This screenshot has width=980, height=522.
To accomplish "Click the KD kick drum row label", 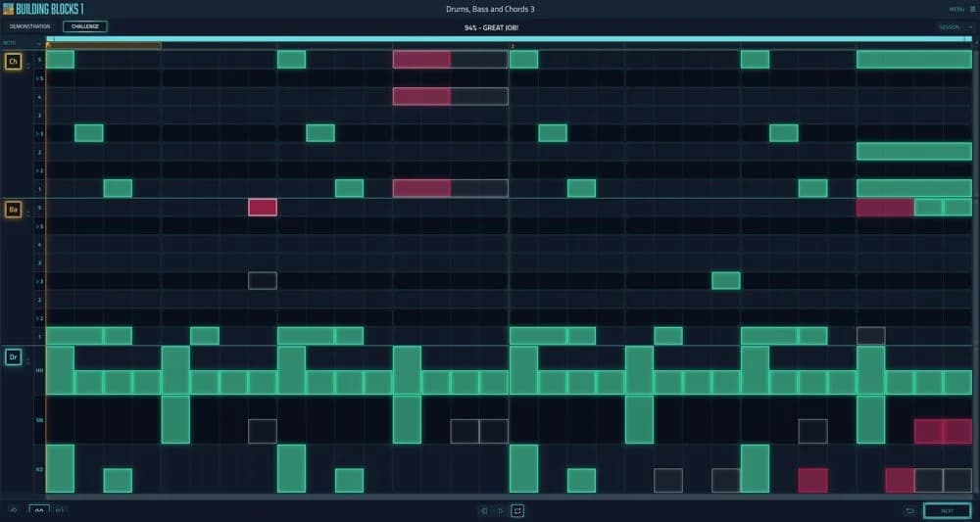I will point(40,468).
